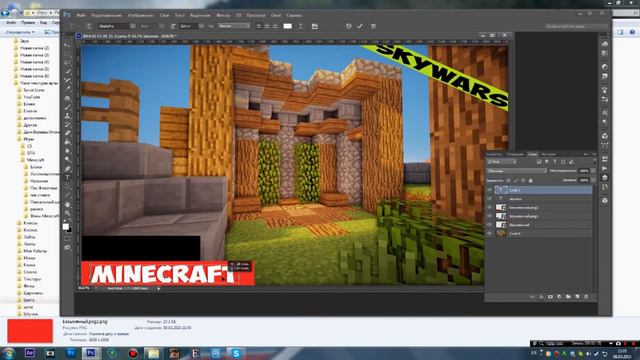Image resolution: width=640 pixels, height=360 pixels.
Task: Toggle Quick Mask mode
Action: tap(67, 239)
